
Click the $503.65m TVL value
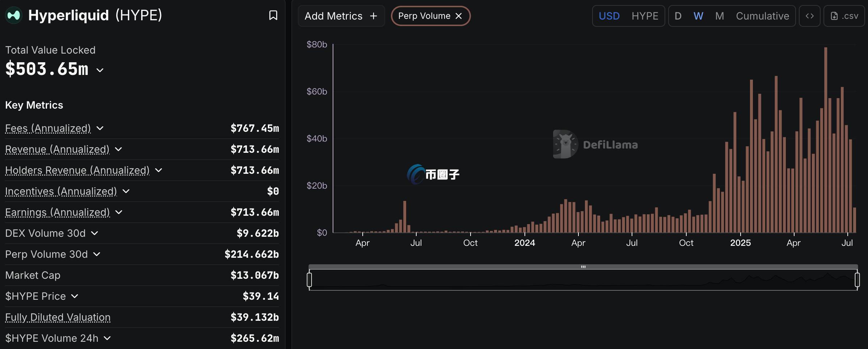pyautogui.click(x=47, y=69)
